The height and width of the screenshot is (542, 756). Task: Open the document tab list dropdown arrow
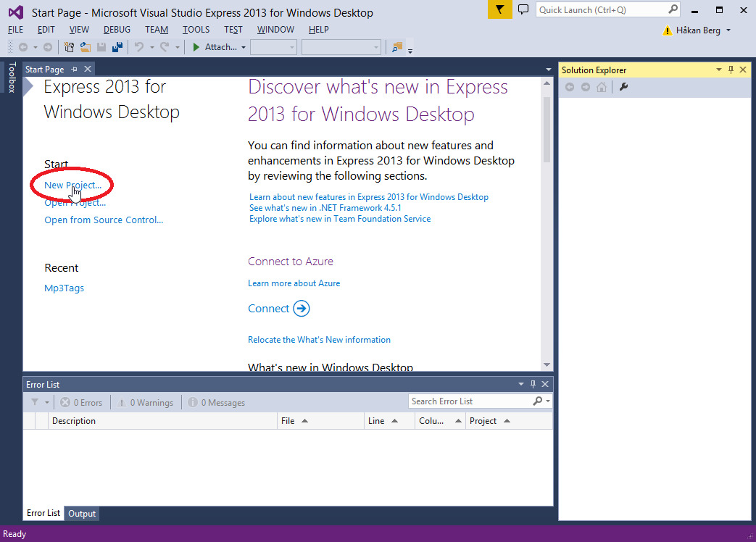pyautogui.click(x=548, y=70)
